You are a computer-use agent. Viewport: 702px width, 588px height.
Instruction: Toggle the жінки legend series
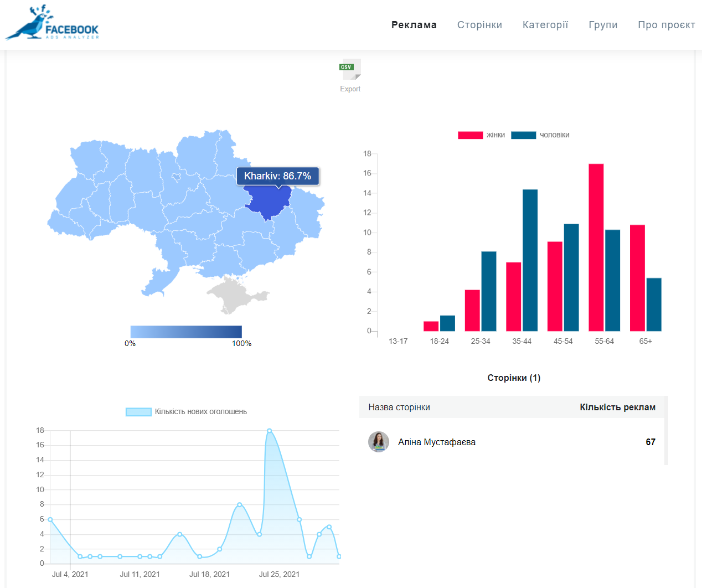(x=481, y=135)
